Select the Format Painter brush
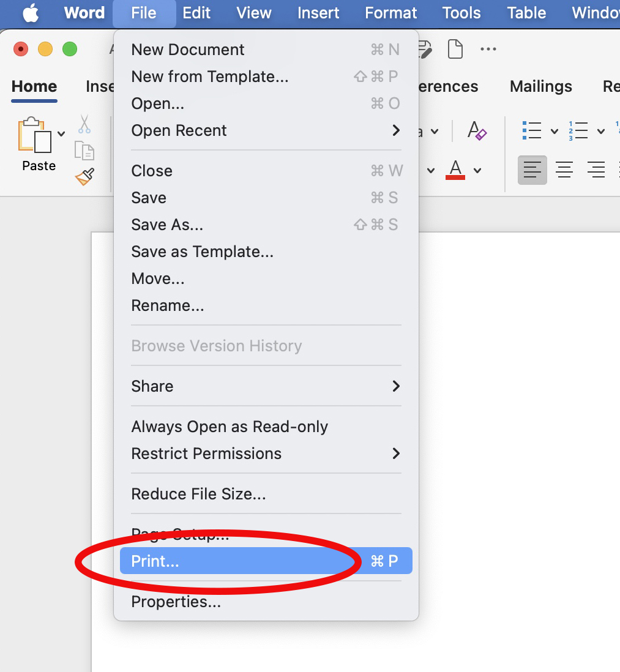This screenshot has height=672, width=620. (x=84, y=176)
